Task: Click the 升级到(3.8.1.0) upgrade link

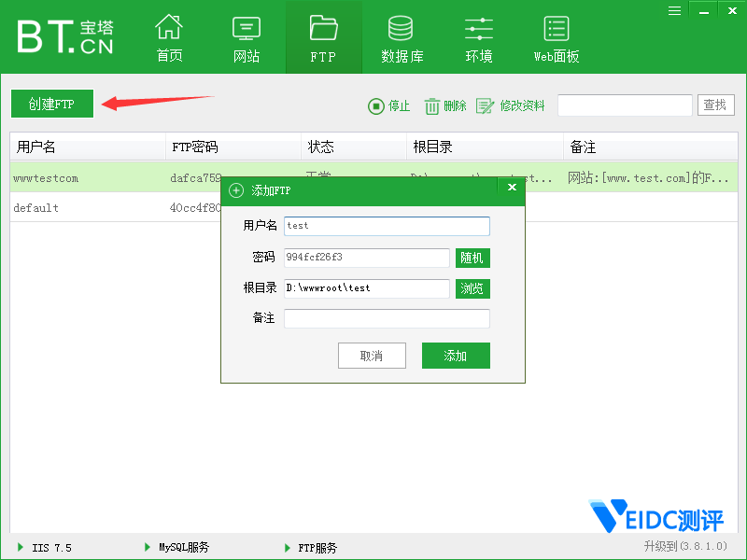Action: tap(685, 546)
